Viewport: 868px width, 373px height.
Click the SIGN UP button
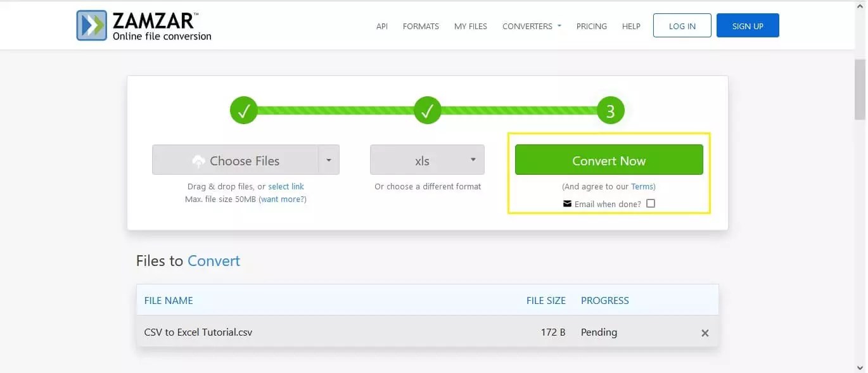tap(748, 25)
